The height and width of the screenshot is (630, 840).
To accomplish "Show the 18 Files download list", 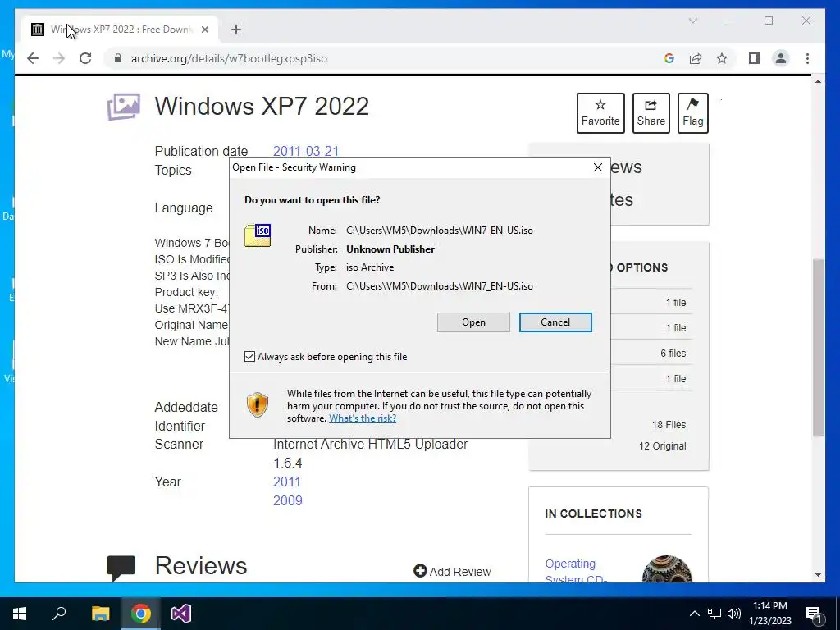I will (669, 424).
